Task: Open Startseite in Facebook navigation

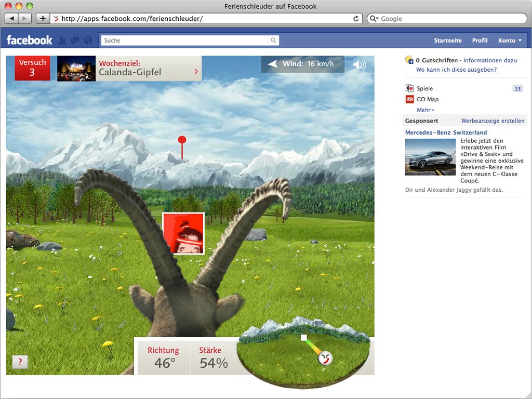Action: 448,41
